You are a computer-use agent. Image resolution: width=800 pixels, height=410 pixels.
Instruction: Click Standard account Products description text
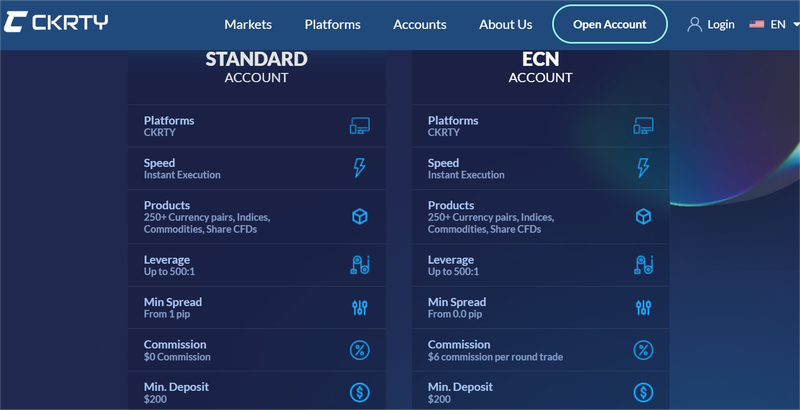tap(207, 223)
